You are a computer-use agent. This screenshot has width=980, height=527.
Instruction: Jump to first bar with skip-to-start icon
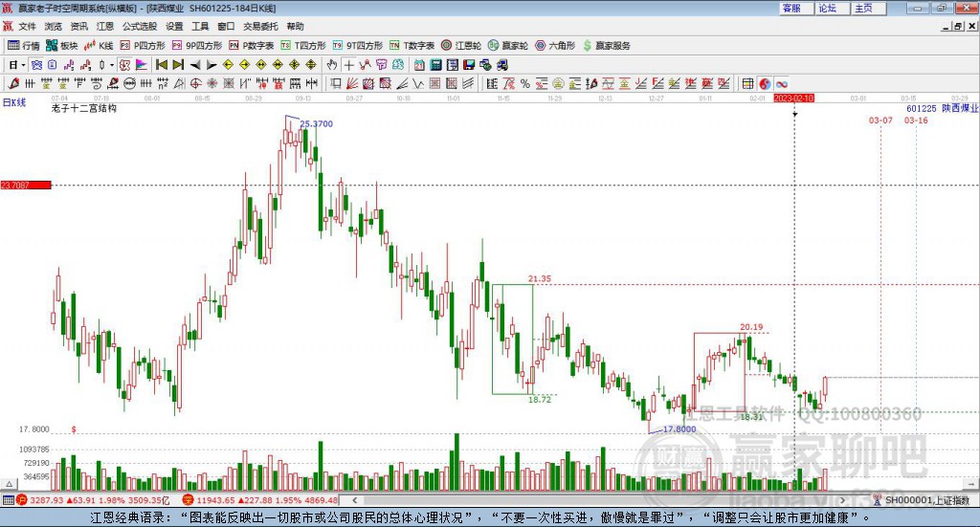point(161,65)
